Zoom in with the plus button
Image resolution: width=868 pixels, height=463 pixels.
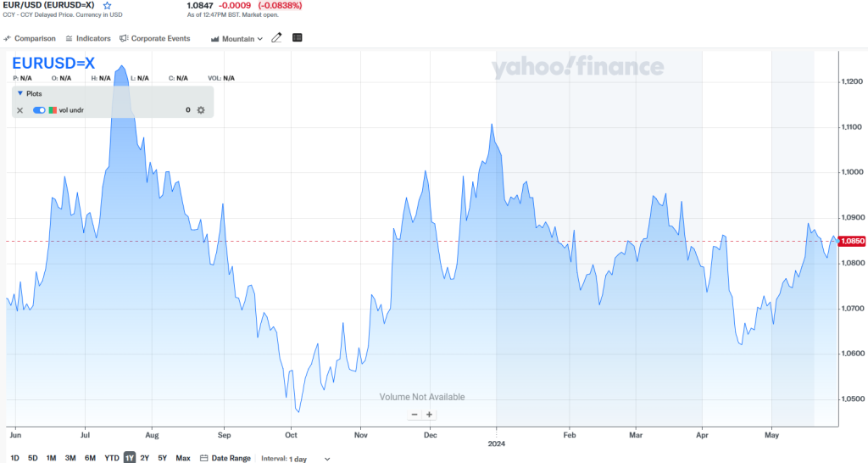point(430,415)
